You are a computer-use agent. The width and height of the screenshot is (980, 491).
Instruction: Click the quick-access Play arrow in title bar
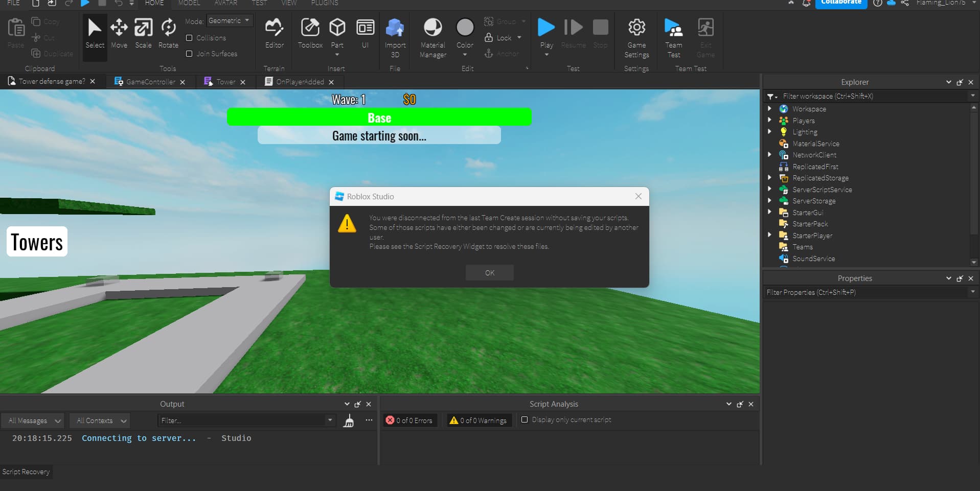pos(85,3)
